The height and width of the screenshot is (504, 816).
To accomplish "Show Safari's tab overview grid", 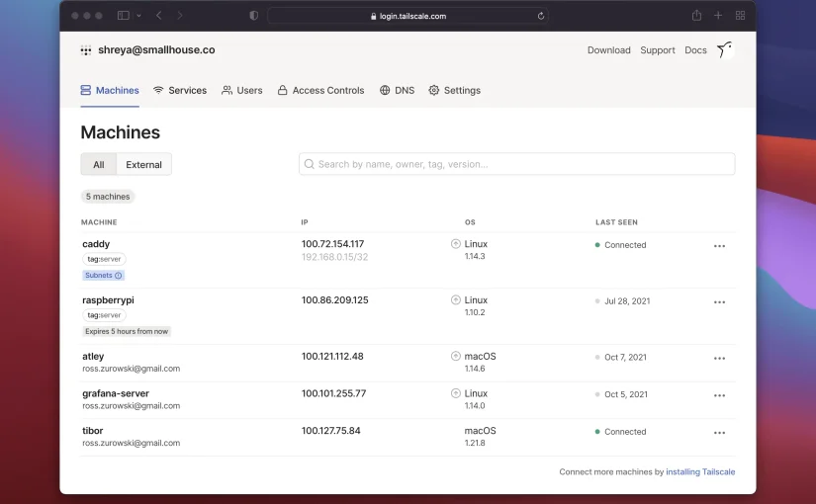I will [x=740, y=16].
